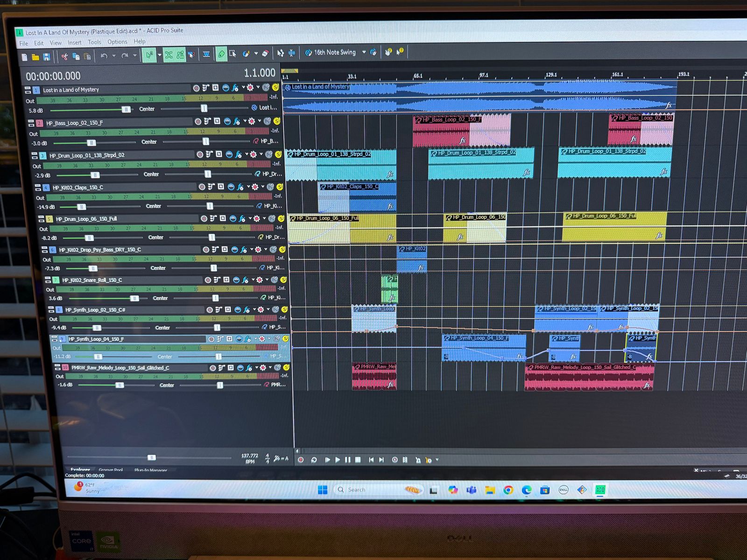Select the Cut scissors icon in toolbar
The width and height of the screenshot is (747, 560).
coord(64,57)
